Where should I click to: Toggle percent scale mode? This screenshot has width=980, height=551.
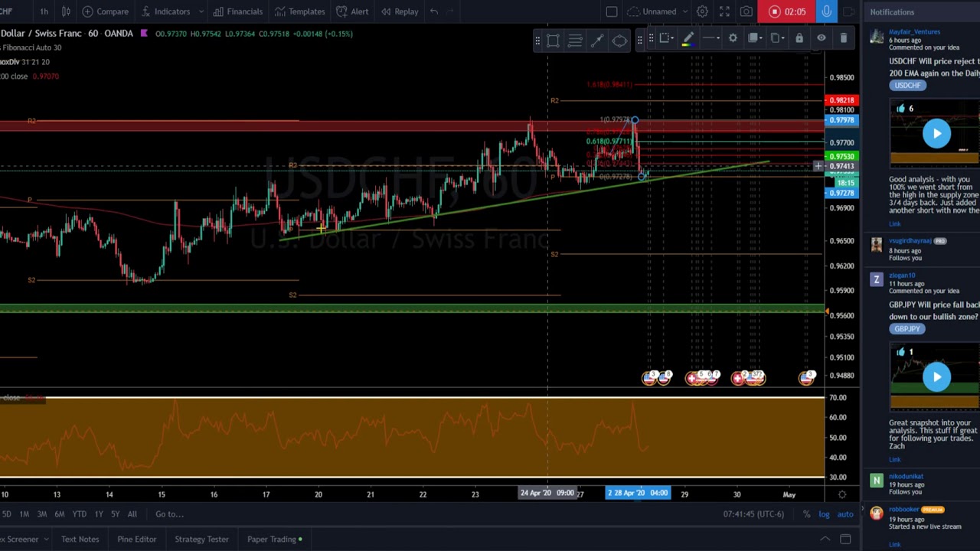806,514
